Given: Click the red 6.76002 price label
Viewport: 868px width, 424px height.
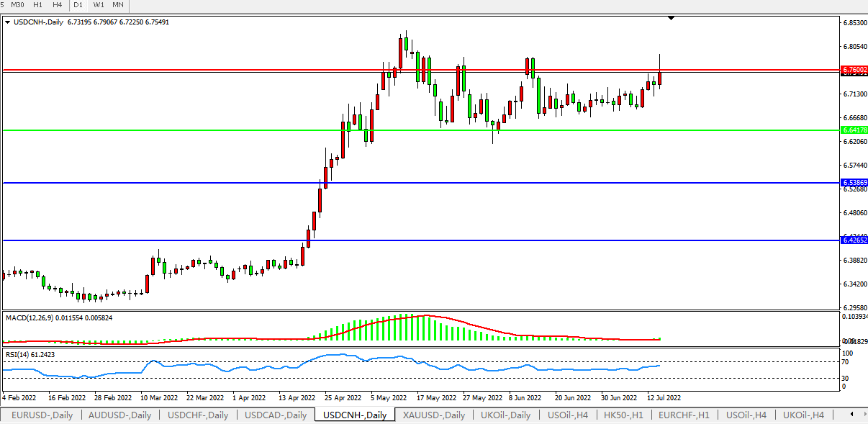Looking at the screenshot, I should [x=854, y=70].
